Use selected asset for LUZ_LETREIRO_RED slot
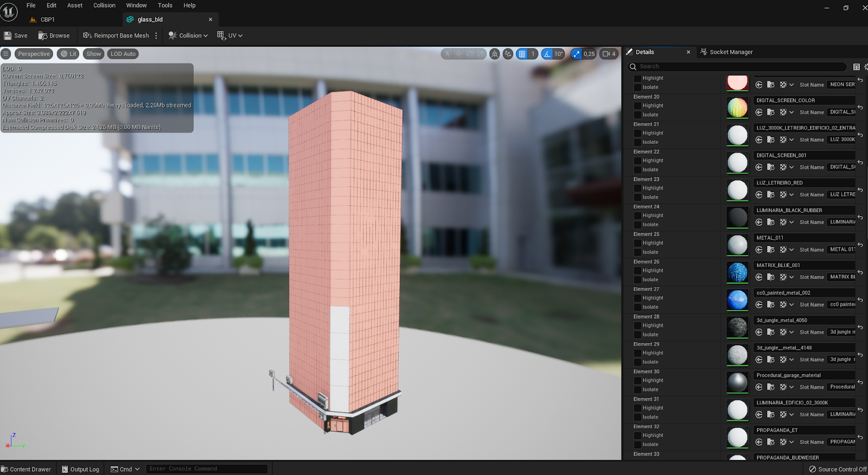The height and width of the screenshot is (475, 868). click(x=759, y=194)
